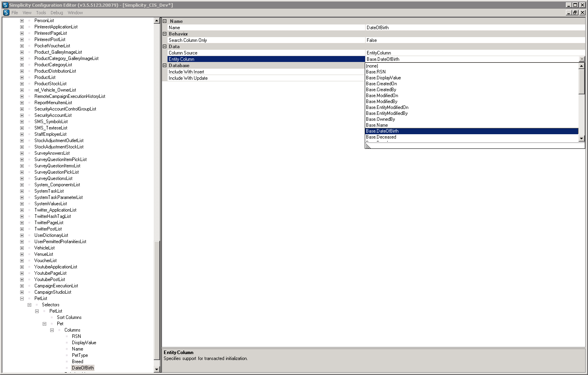Open the File menu
Image resolution: width=588 pixels, height=375 pixels.
15,13
